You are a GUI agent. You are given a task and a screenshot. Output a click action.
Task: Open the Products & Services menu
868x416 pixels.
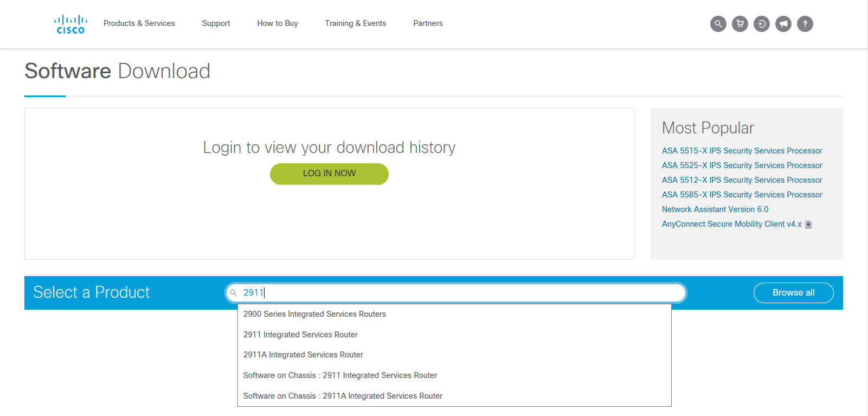click(139, 23)
